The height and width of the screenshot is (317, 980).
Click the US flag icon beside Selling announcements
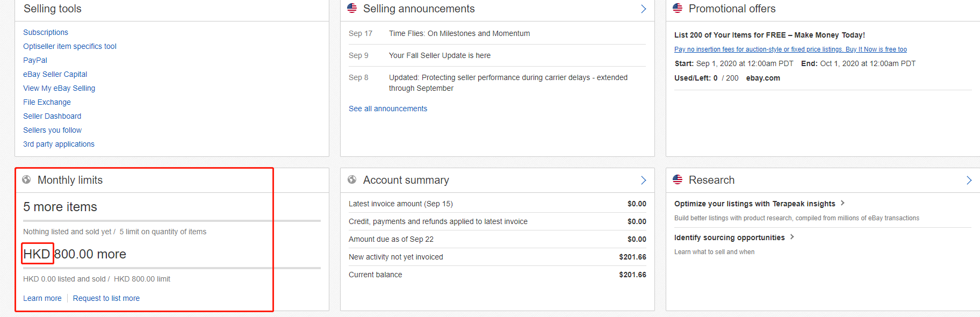352,8
